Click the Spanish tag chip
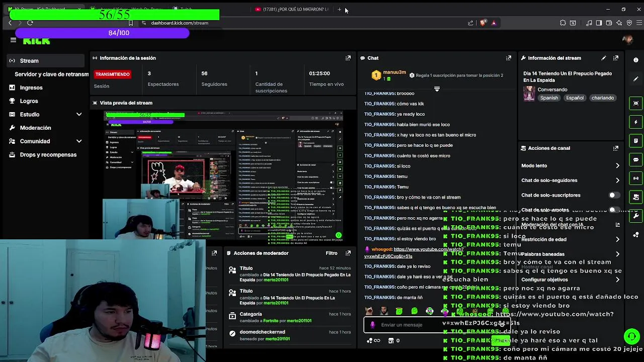Viewport: 644px width, 362px height. point(549,98)
